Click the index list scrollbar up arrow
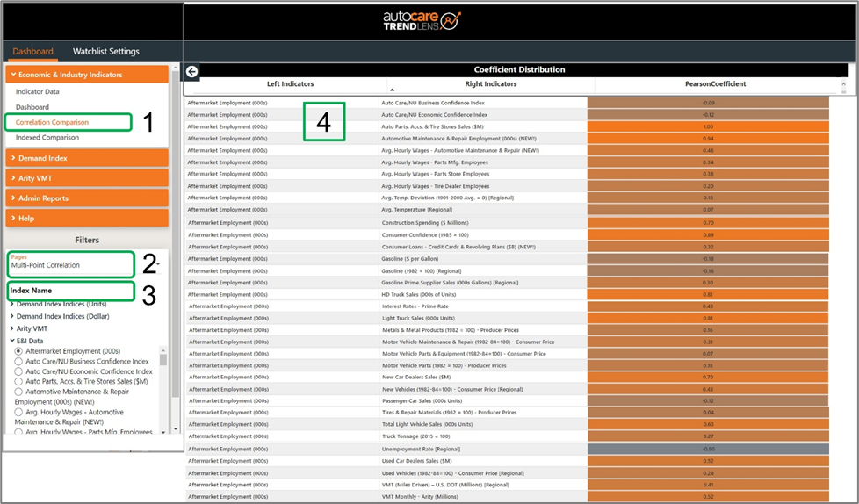The width and height of the screenshot is (859, 504). click(x=163, y=349)
